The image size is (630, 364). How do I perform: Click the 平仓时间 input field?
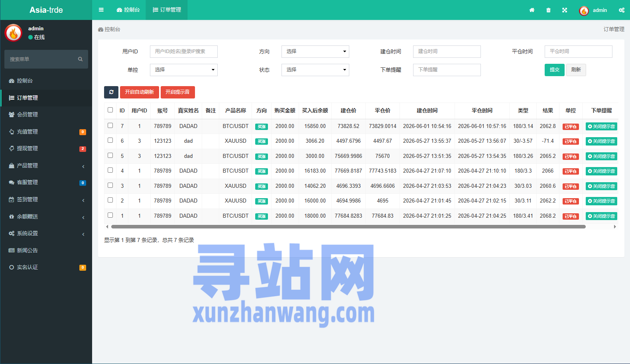tap(579, 51)
